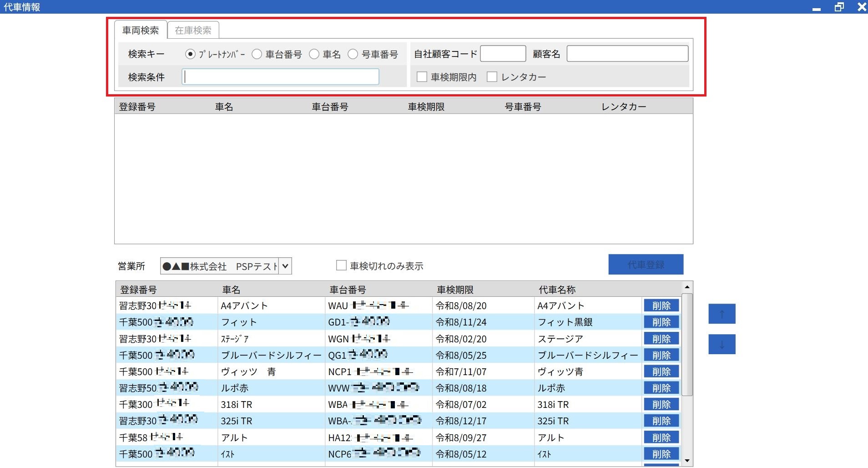The height and width of the screenshot is (468, 868).
Task: Toggle 車検切れのみ表示 checkbox
Action: 341,265
